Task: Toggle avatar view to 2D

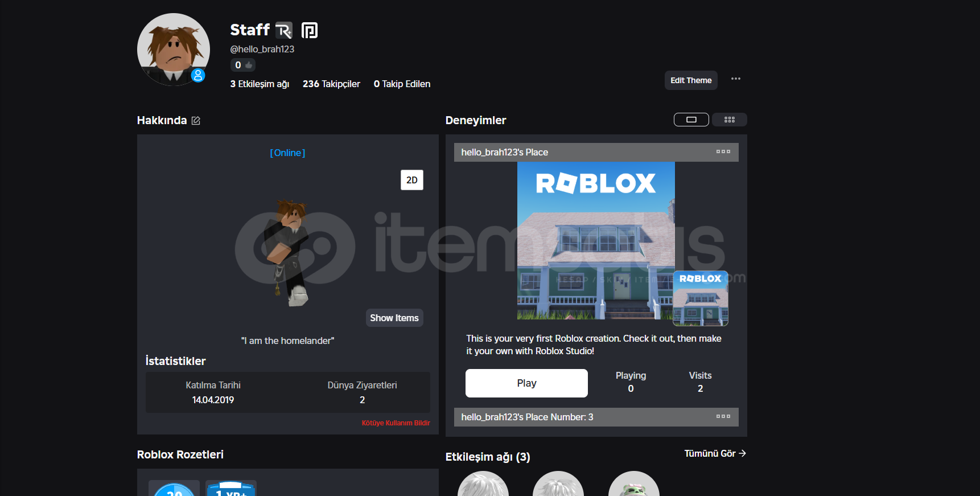Action: pyautogui.click(x=412, y=180)
